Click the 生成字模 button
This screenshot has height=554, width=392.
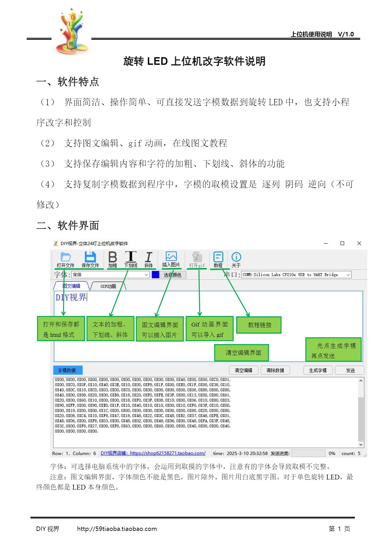pos(318,370)
